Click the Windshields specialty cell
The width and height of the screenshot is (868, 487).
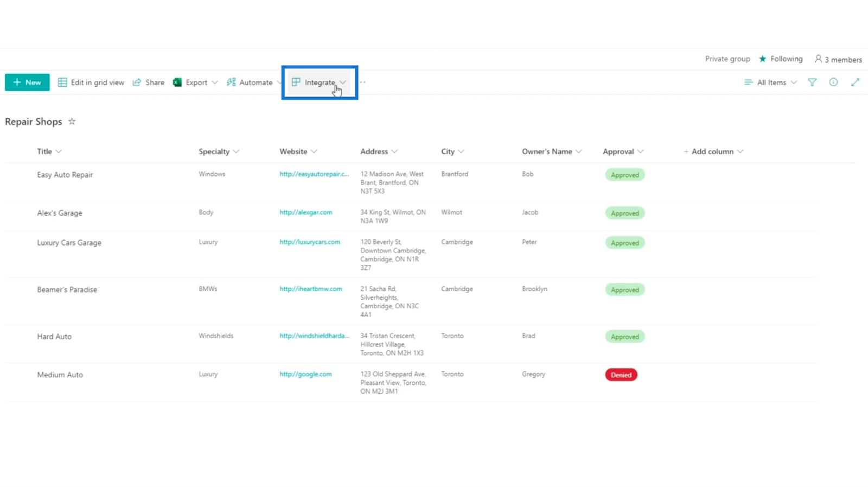point(216,336)
